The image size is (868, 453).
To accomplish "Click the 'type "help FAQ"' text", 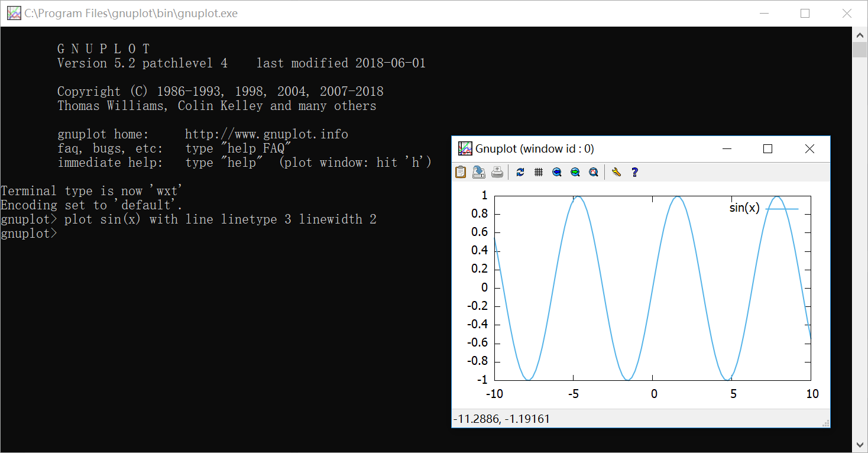I will tap(239, 148).
